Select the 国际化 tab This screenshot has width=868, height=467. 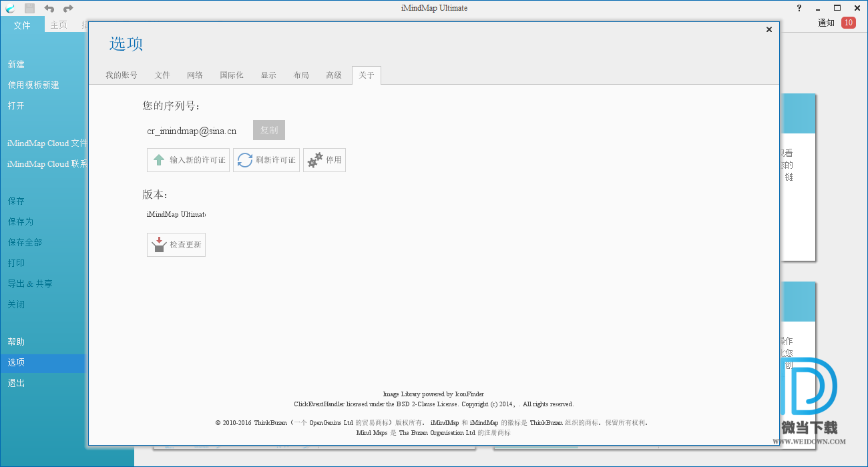[232, 75]
